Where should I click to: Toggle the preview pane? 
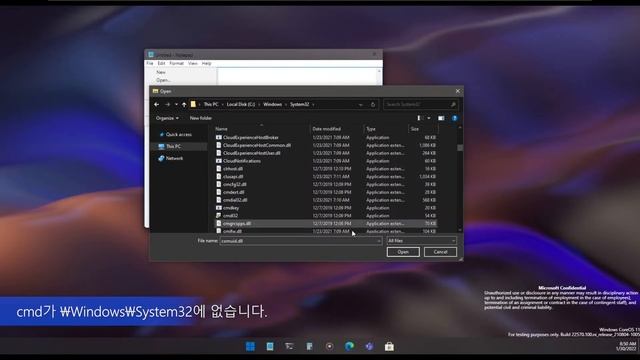[x=441, y=118]
